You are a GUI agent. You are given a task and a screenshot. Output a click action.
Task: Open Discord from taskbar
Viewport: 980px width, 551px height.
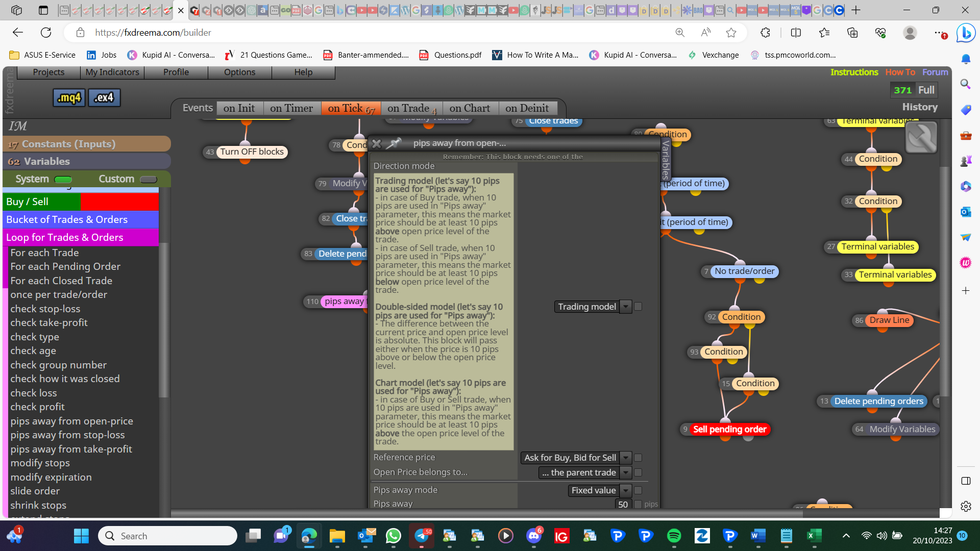click(534, 536)
